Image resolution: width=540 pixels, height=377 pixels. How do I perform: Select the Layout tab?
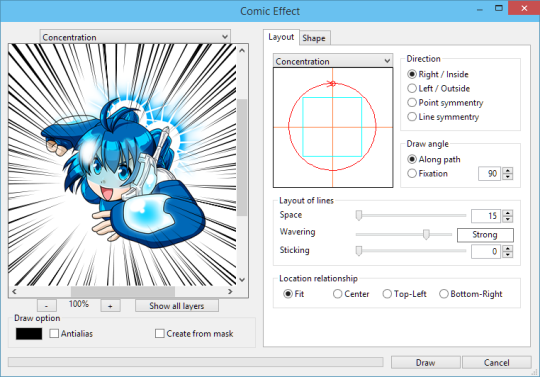pos(281,37)
